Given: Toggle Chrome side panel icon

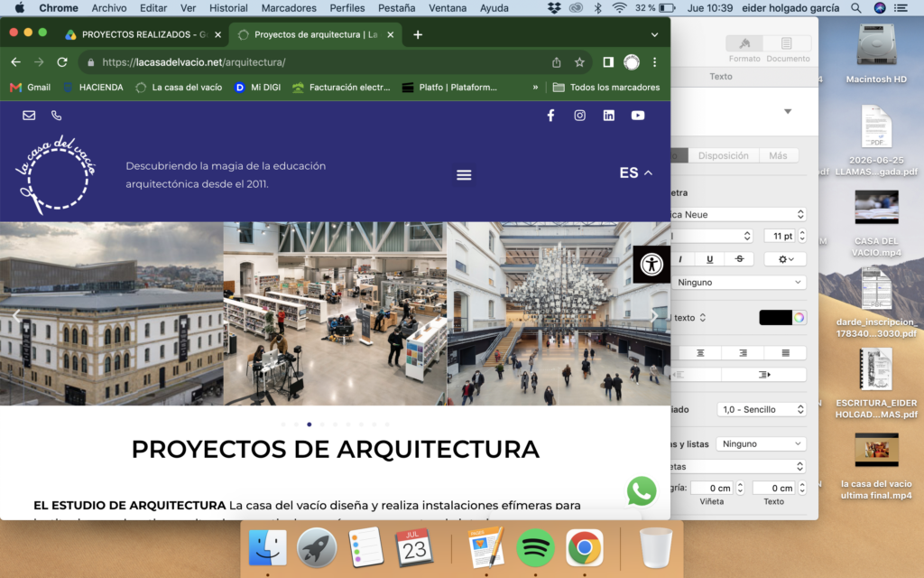Looking at the screenshot, I should (608, 62).
